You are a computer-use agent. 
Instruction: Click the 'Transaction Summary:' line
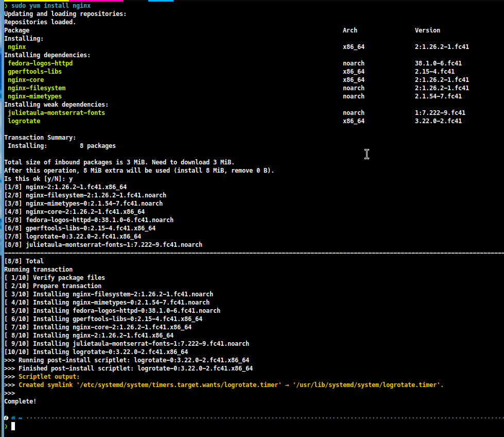(x=40, y=138)
